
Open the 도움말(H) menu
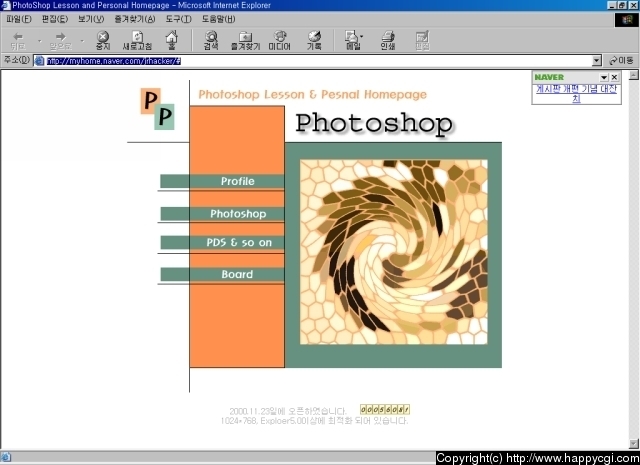218,19
